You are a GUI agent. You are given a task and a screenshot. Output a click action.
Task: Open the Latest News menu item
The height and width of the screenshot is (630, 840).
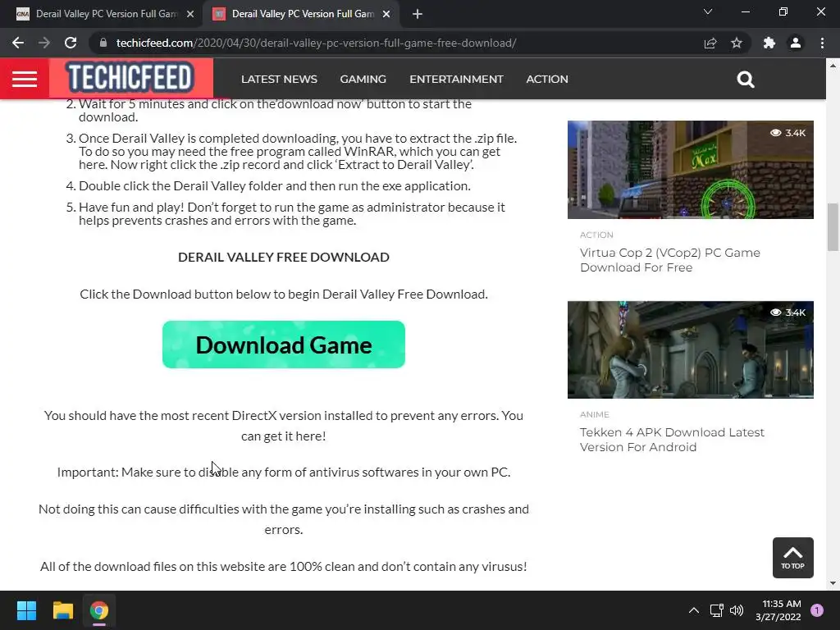279,80
